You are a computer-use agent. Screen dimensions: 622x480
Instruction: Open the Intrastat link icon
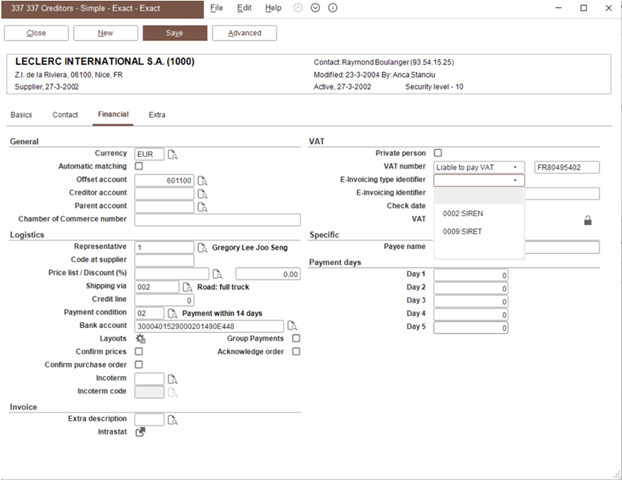(140, 432)
